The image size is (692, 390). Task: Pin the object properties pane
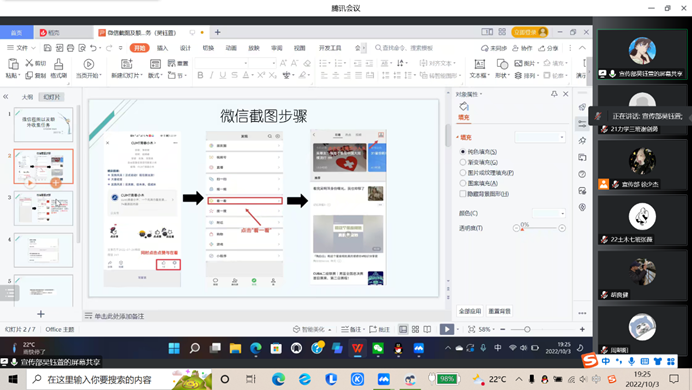554,94
